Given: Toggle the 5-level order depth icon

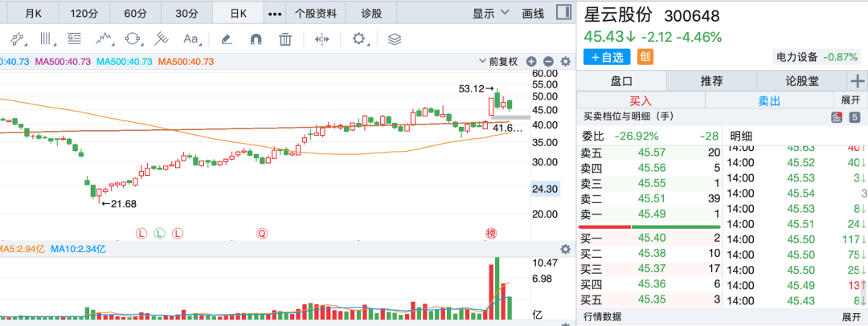Looking at the screenshot, I should [855, 117].
